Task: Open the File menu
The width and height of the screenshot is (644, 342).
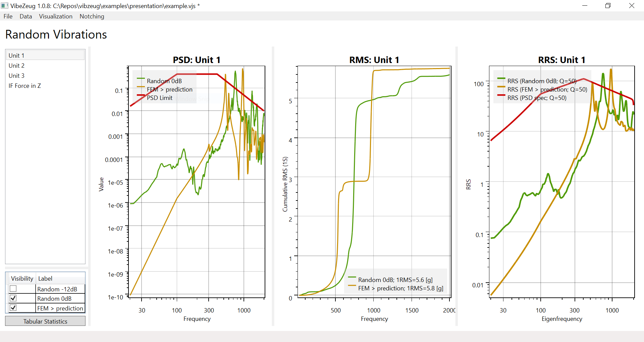Action: (8, 16)
